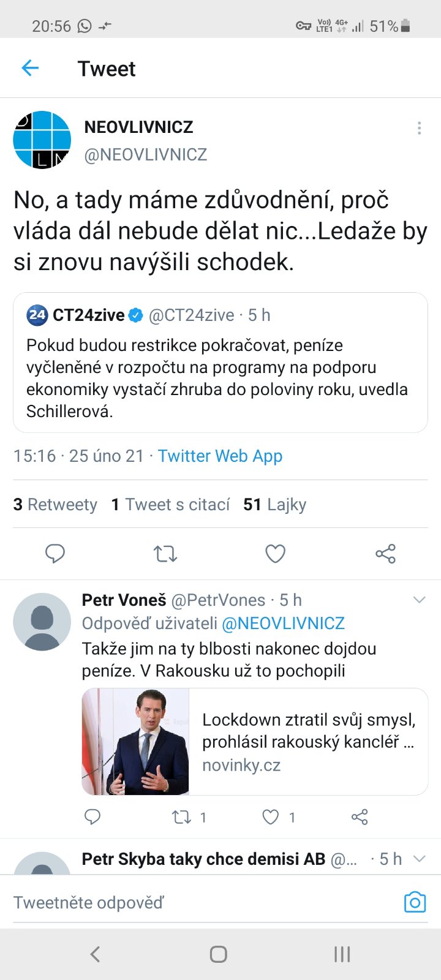Open NEOVLIVNICZ profile avatar
The height and width of the screenshot is (980, 441).
(x=42, y=140)
